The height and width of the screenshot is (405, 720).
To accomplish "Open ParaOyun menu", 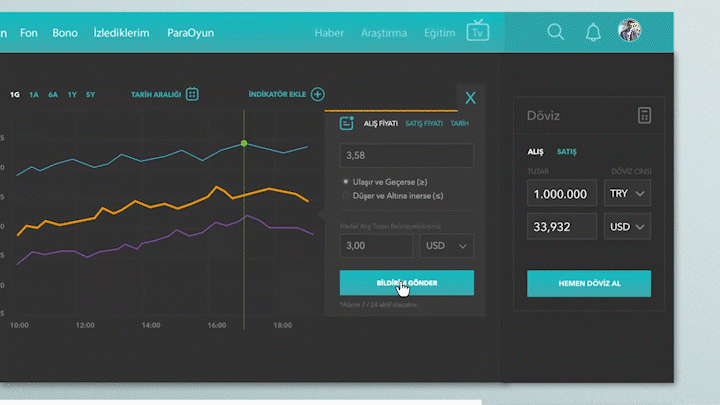I will coord(191,33).
